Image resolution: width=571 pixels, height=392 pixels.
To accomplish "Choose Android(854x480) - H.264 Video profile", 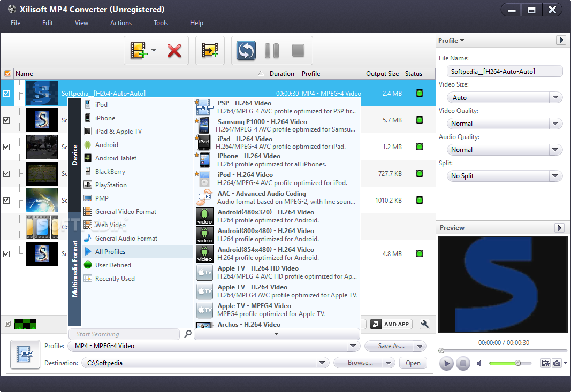I will [x=277, y=253].
